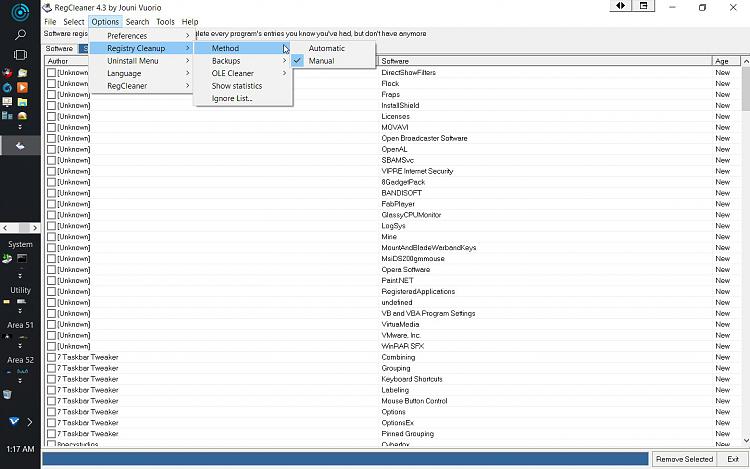The width and height of the screenshot is (750, 469).
Task: Expand pinned icons overflow chevron on taskbar
Action: 20,127
